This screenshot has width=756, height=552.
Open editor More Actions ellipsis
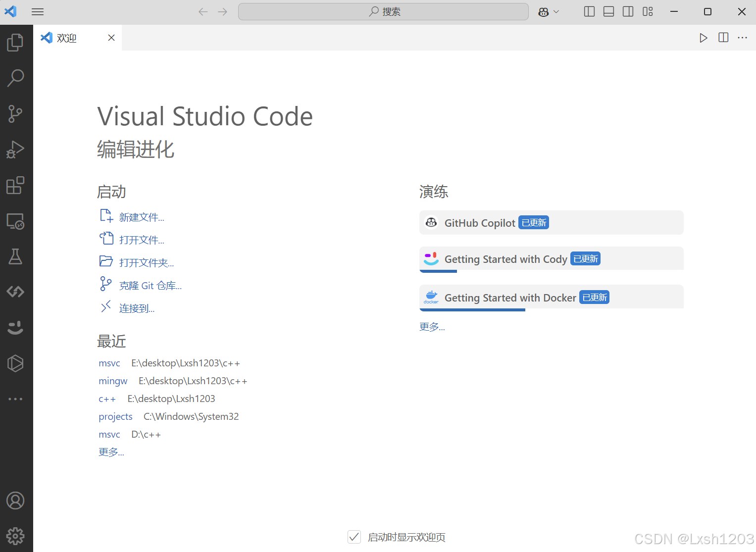[743, 38]
